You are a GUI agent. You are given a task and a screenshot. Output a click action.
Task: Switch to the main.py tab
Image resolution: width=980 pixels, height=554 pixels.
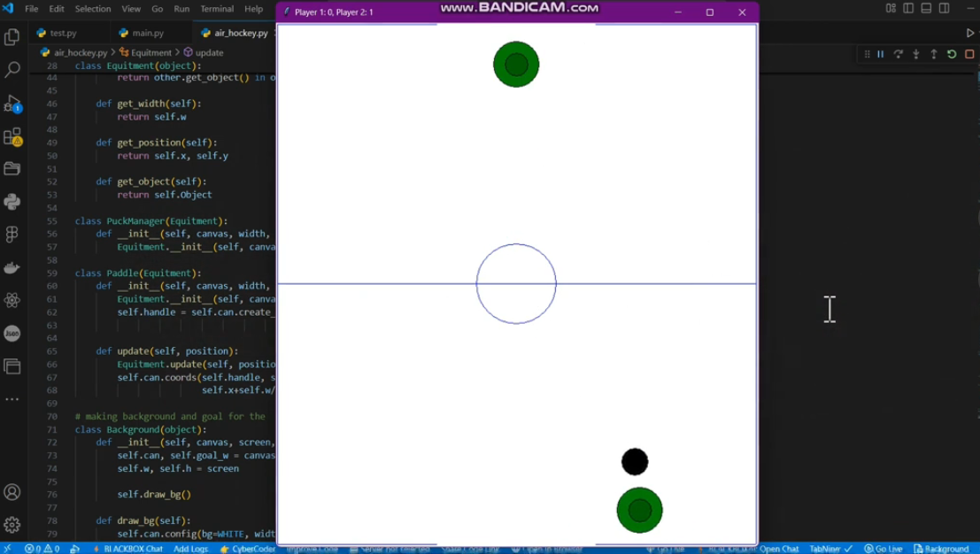point(147,33)
